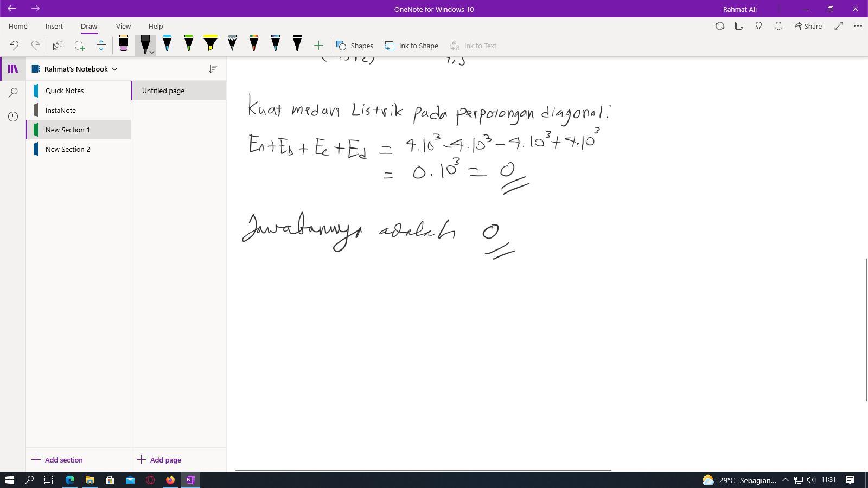Click the taskbar volume icon

pyautogui.click(x=811, y=480)
